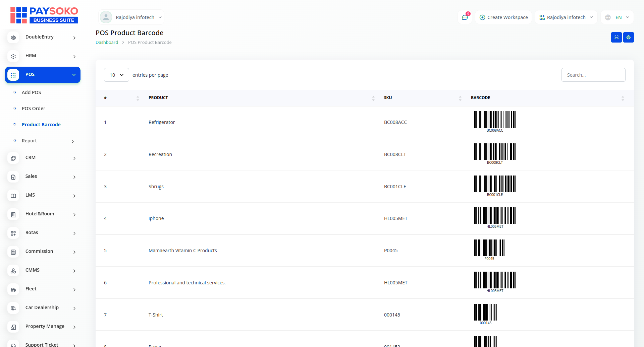Click the DoubleEntry balance scale icon
This screenshot has height=347, width=644.
tap(13, 38)
